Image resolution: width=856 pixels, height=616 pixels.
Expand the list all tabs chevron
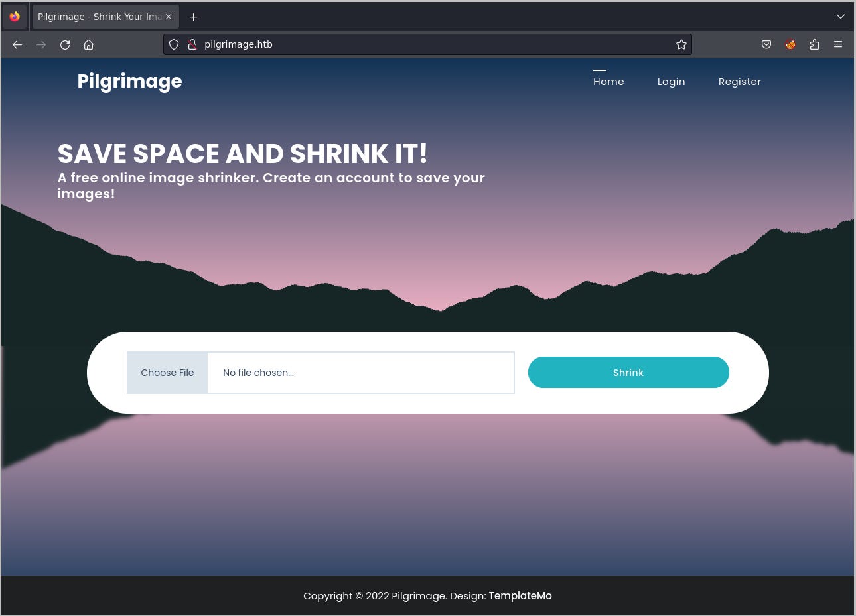pyautogui.click(x=840, y=17)
